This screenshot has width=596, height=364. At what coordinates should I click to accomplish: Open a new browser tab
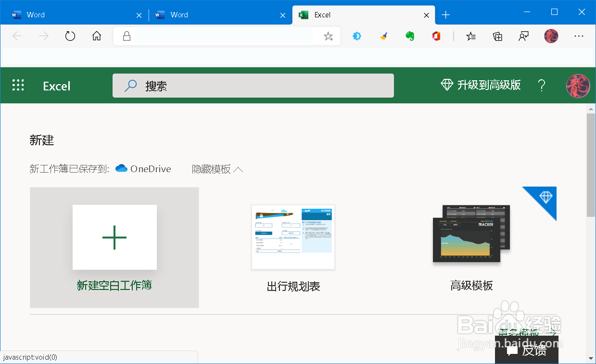(445, 15)
